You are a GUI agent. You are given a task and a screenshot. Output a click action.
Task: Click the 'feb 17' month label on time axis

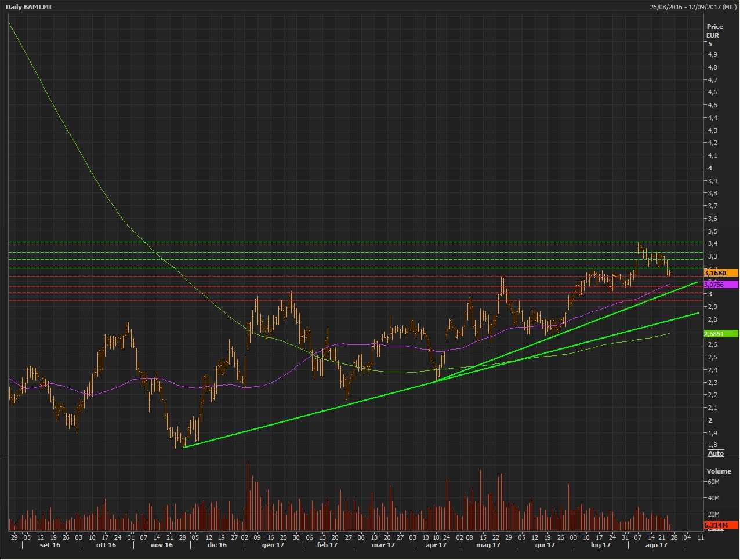[x=327, y=545]
